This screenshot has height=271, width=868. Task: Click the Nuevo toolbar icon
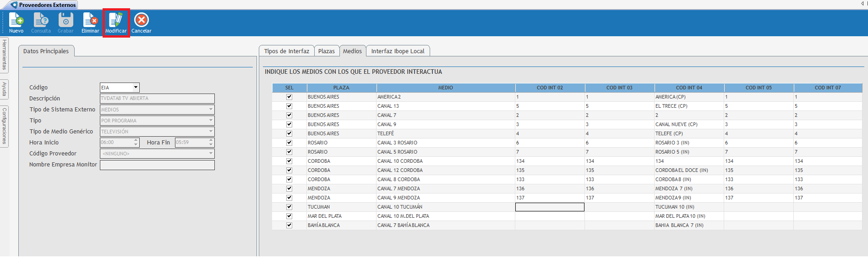16,22
